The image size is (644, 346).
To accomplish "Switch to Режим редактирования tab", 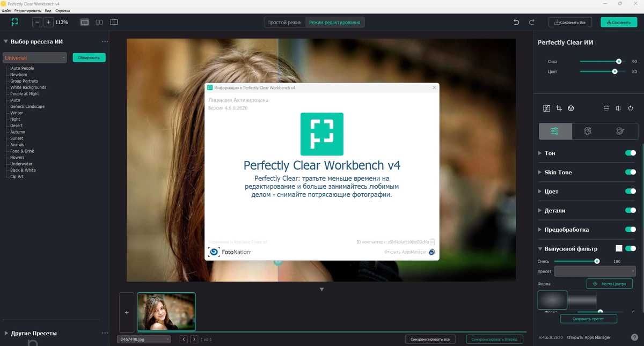I will (335, 23).
